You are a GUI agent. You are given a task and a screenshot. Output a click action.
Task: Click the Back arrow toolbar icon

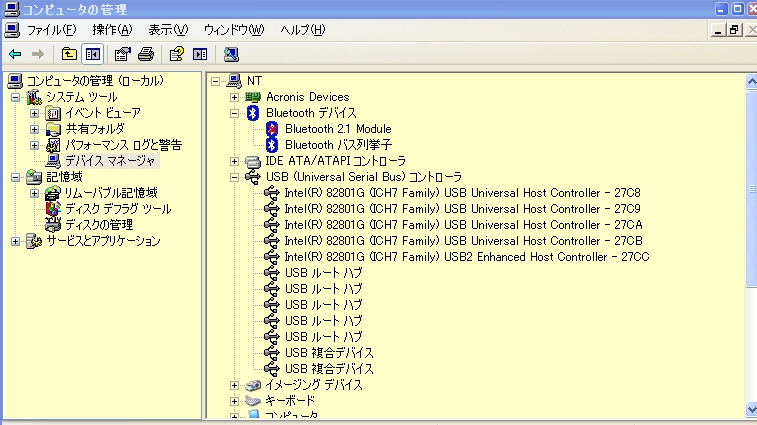click(15, 54)
